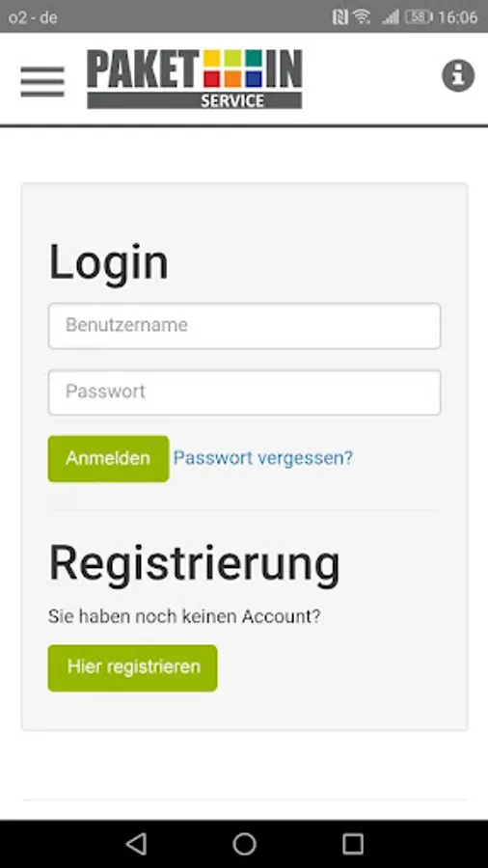Tap the Android home circle button

pos(244,844)
